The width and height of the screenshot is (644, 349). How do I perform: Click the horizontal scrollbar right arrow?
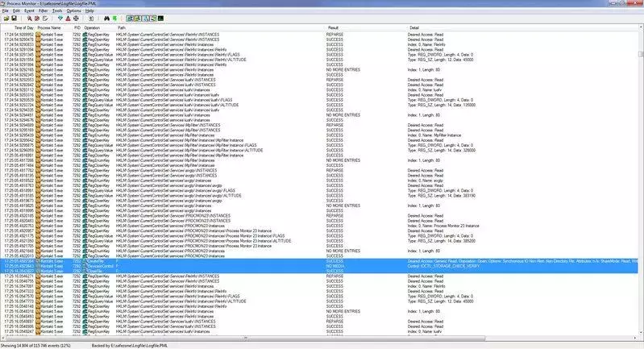[x=635, y=339]
